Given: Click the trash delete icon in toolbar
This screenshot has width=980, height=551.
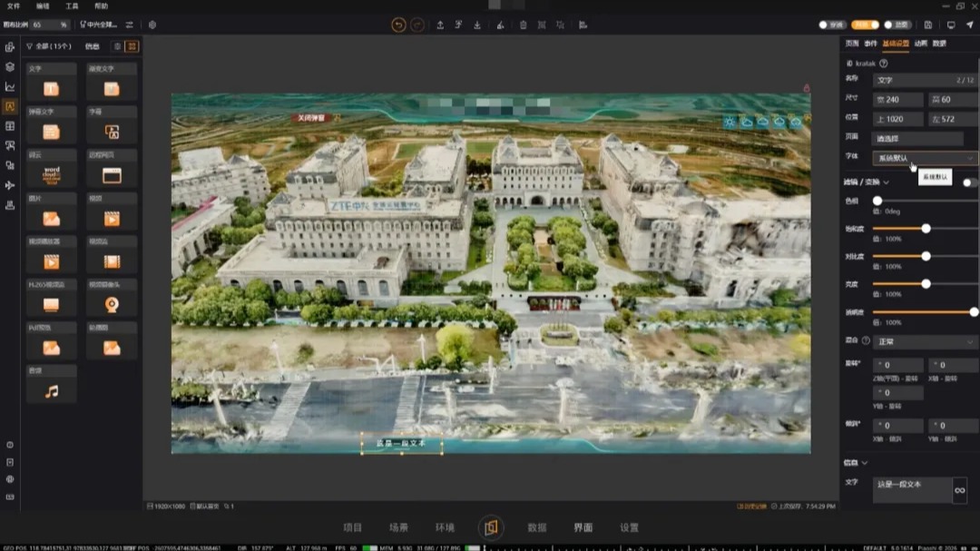Looking at the screenshot, I should click(524, 25).
